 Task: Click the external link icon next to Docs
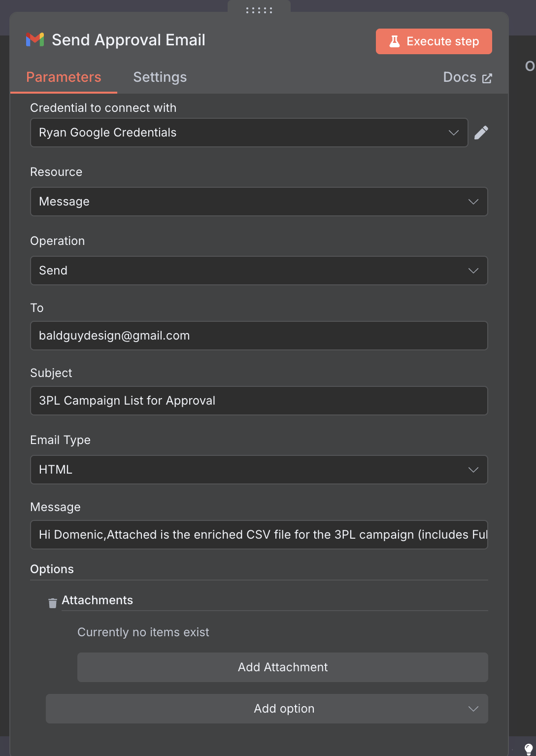(x=487, y=78)
